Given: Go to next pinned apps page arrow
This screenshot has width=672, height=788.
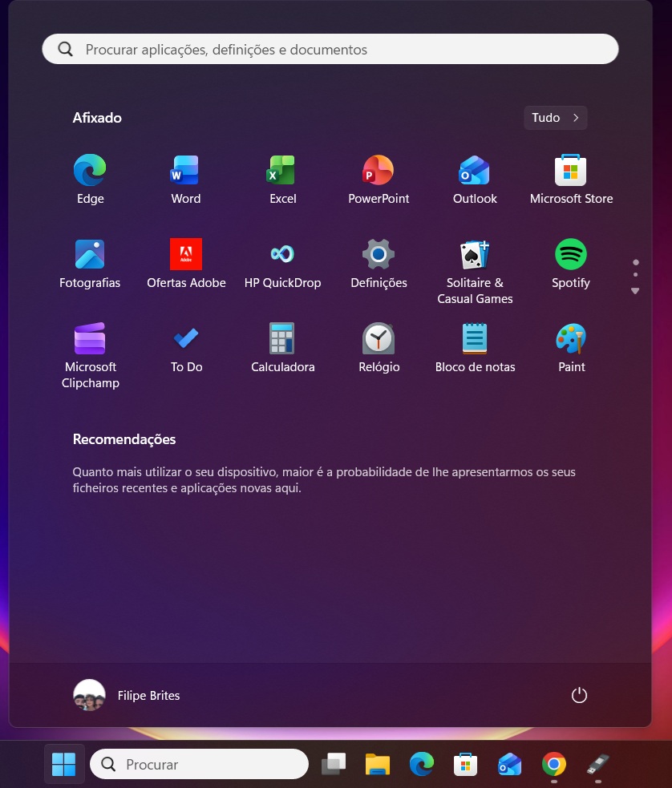Looking at the screenshot, I should pos(635,291).
